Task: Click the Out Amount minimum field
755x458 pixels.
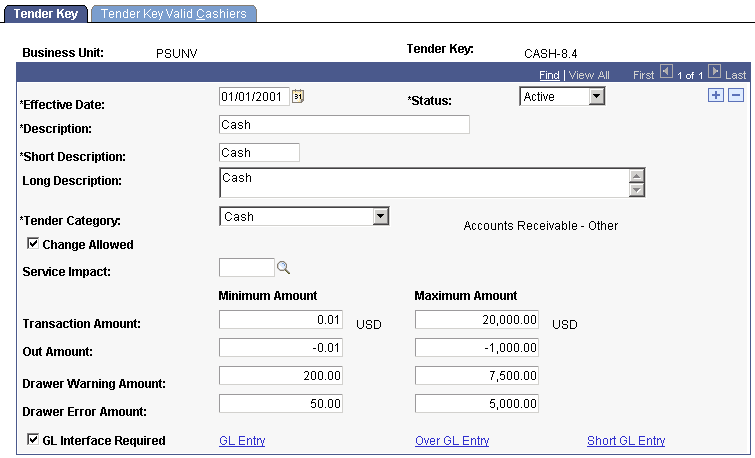Action: [x=281, y=347]
